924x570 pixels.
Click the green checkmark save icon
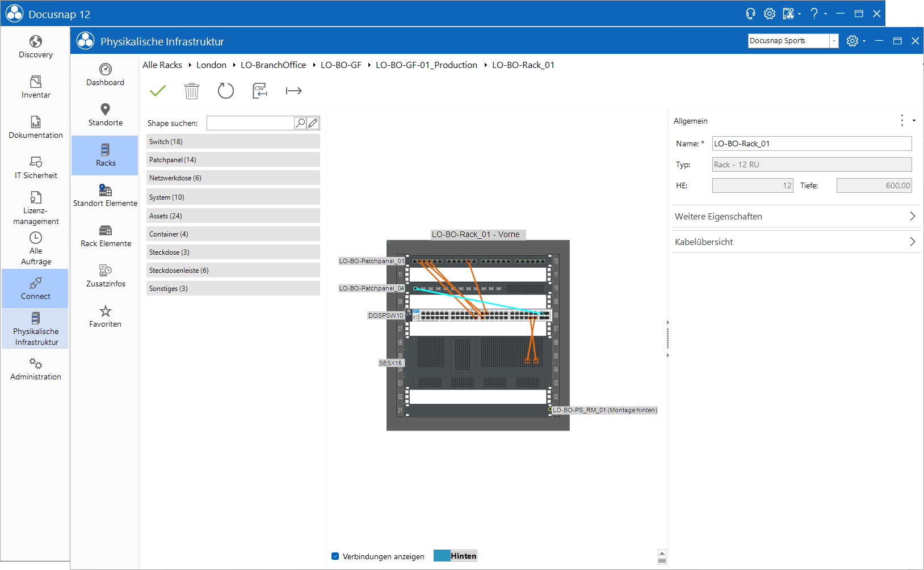158,91
